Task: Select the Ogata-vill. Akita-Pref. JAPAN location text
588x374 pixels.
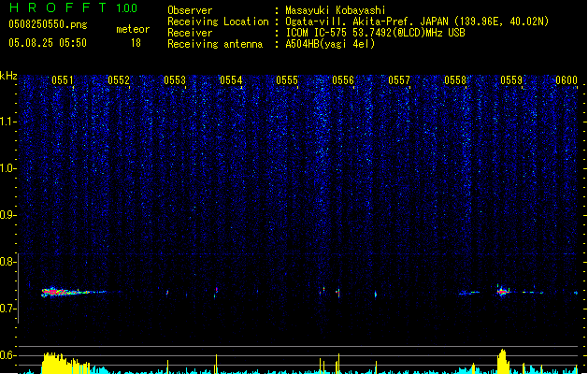Action: (x=417, y=22)
